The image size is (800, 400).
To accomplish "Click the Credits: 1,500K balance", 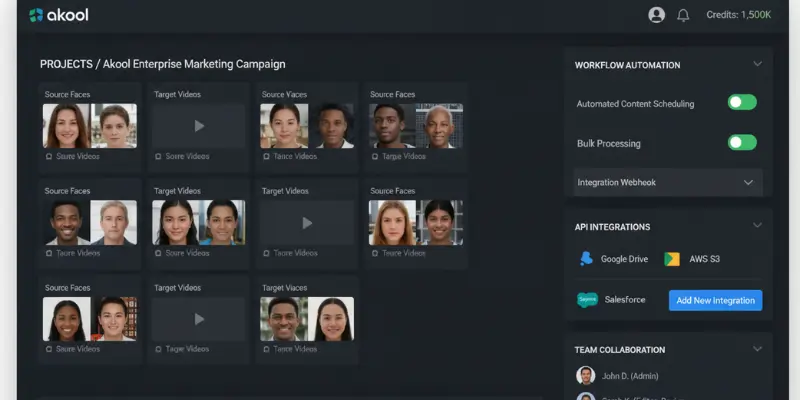I will point(738,15).
